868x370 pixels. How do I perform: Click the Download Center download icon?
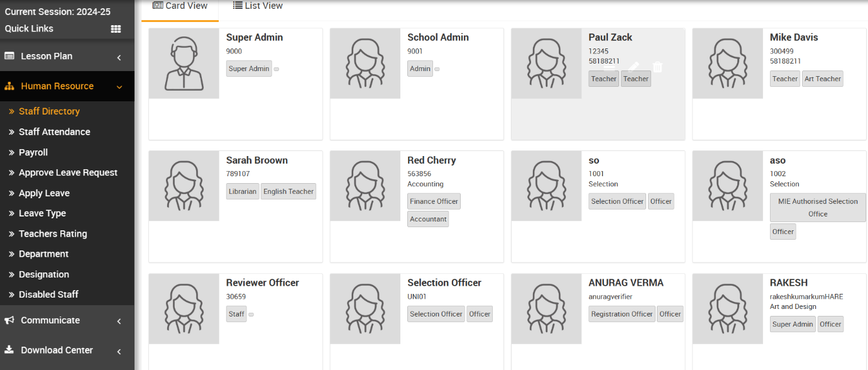pos(9,350)
